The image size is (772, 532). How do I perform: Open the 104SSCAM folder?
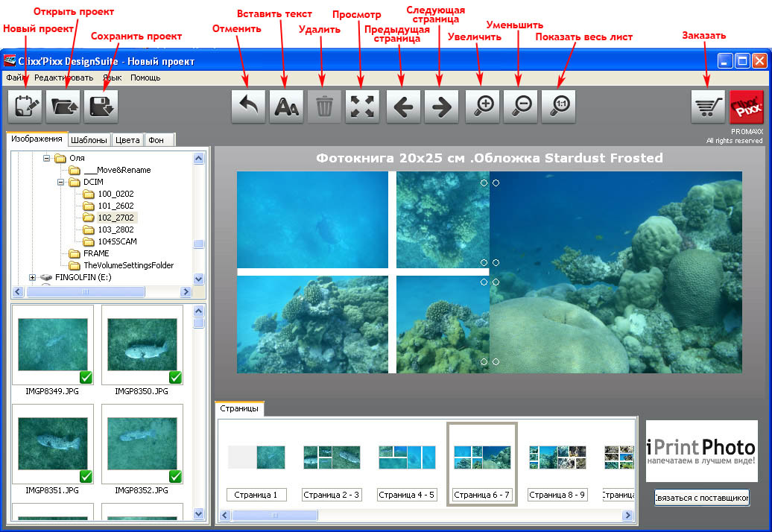[117, 241]
